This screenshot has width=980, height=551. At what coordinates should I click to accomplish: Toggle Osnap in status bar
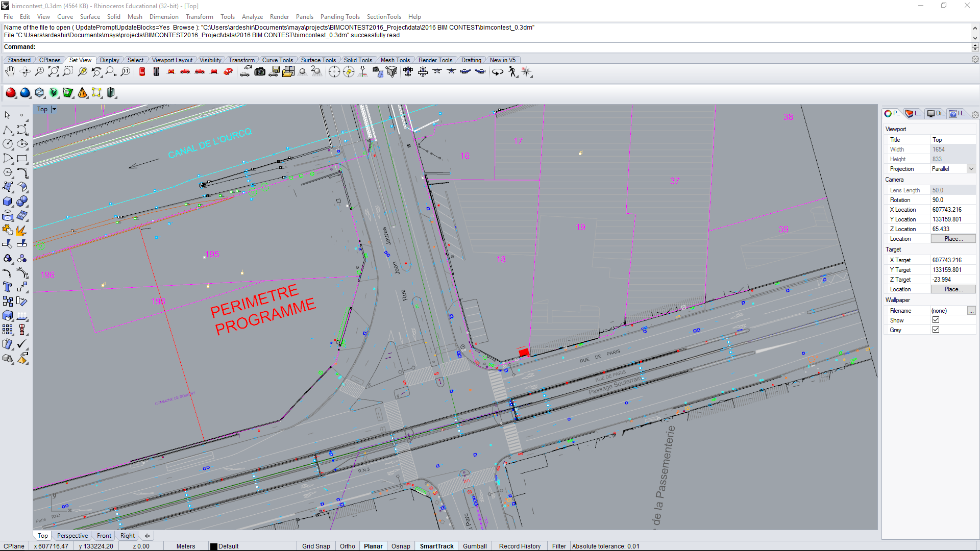[x=401, y=546]
